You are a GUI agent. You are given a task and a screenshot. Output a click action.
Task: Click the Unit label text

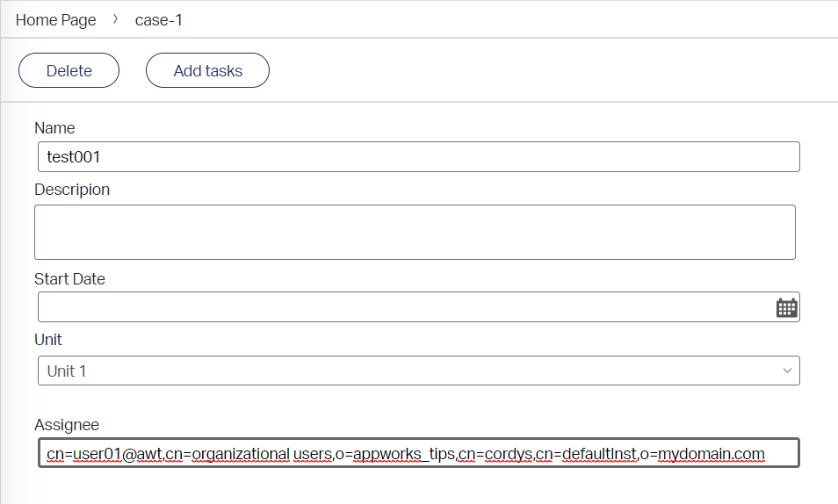48,339
